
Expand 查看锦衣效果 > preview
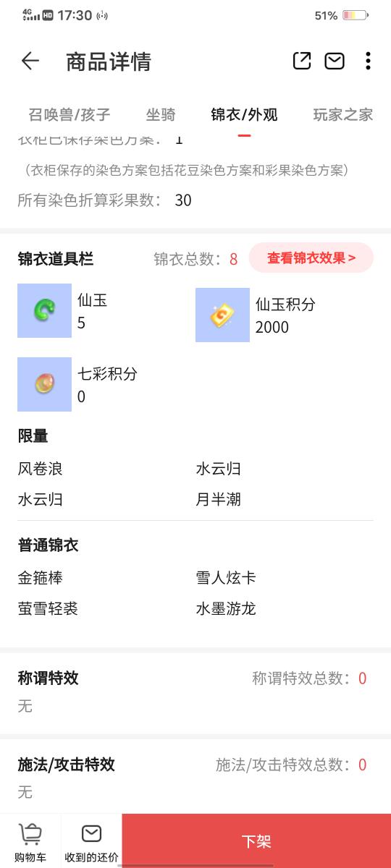click(311, 258)
